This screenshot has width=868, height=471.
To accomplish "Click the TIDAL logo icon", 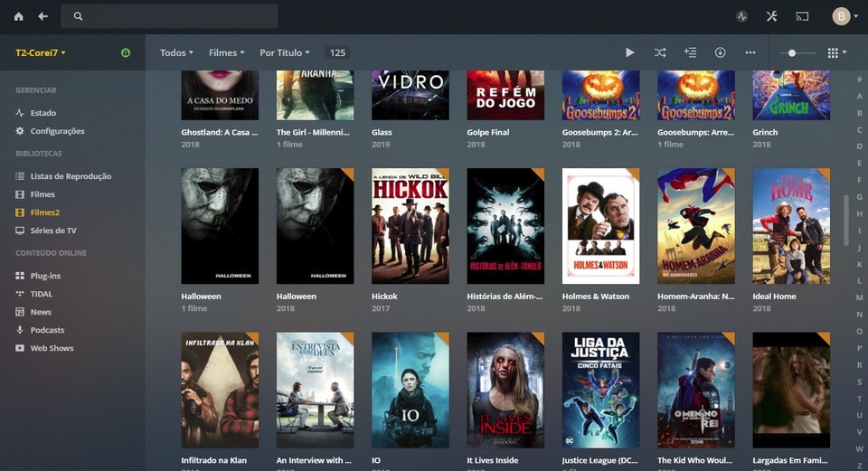I will coord(20,294).
